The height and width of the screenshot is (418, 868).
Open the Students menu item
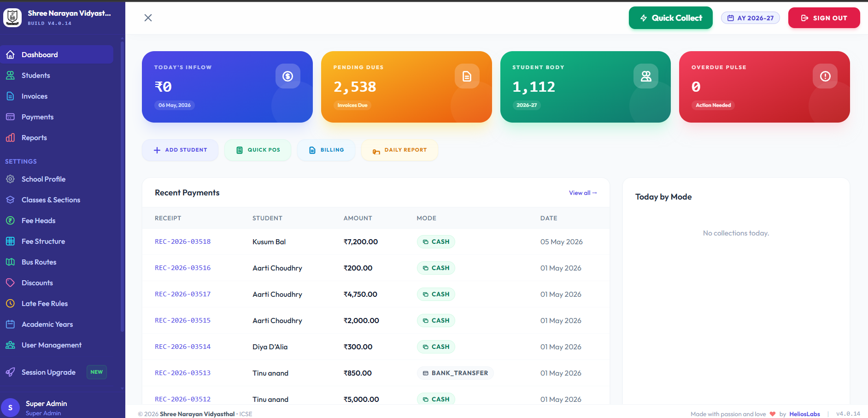pyautogui.click(x=57, y=75)
